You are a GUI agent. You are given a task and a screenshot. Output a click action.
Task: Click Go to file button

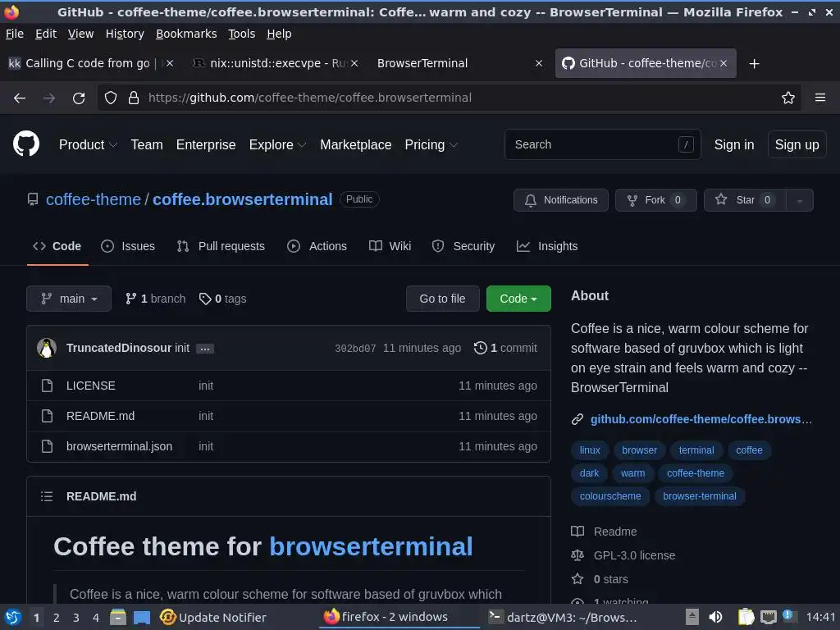(x=442, y=299)
